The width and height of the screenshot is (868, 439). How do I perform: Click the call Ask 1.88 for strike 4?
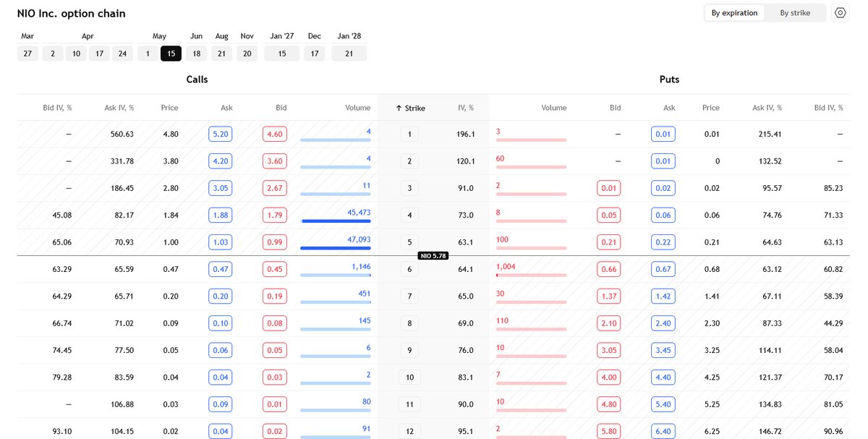click(221, 215)
